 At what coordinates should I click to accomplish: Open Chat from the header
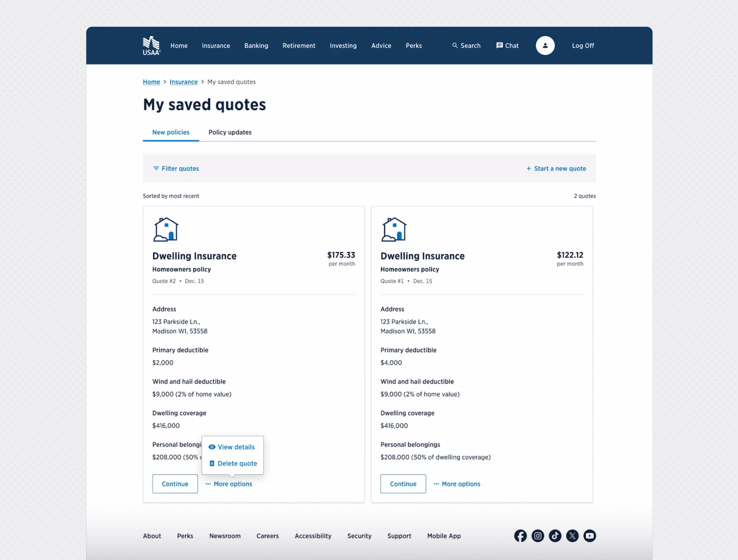[507, 46]
